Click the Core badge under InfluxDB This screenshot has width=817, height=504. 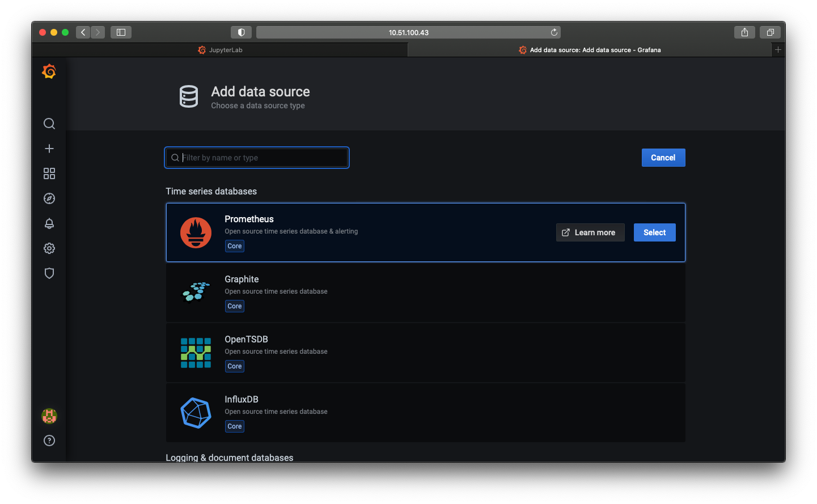click(235, 426)
